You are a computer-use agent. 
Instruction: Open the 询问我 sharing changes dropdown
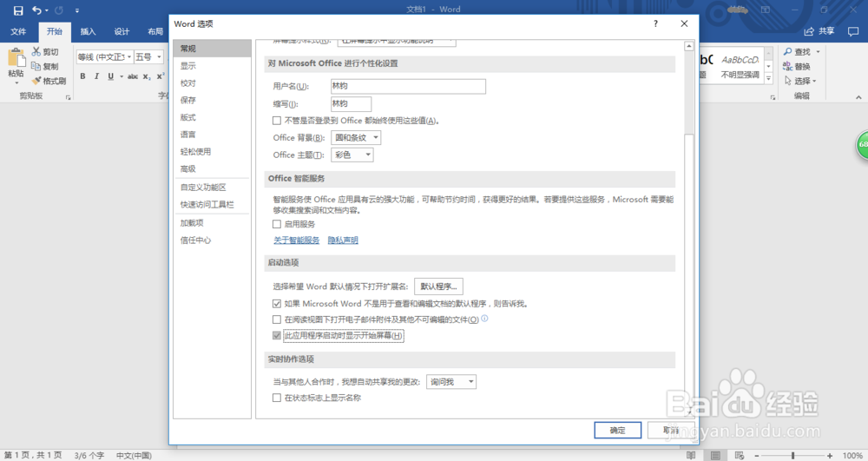point(451,382)
